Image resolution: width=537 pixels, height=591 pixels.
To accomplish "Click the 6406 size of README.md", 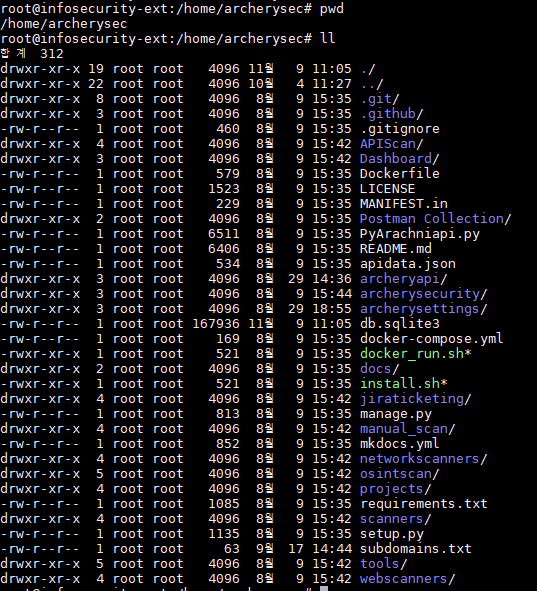I will click(224, 249).
